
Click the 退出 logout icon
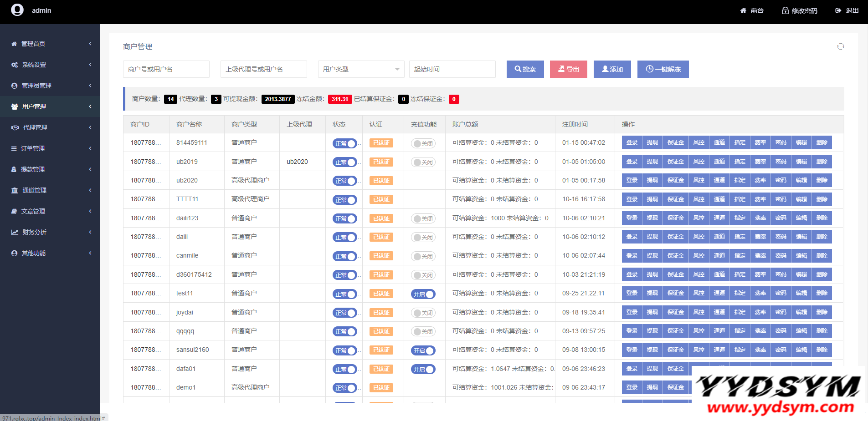[838, 10]
